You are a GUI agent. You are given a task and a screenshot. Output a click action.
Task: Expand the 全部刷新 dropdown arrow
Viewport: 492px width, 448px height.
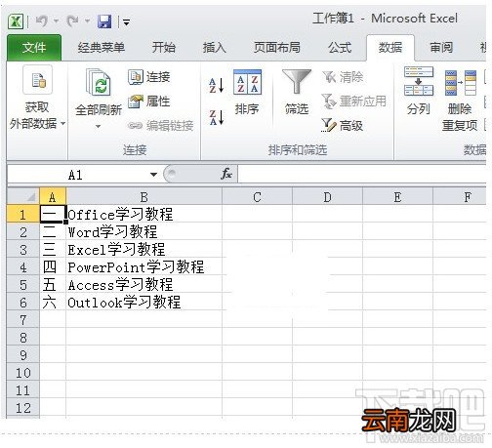[x=98, y=126]
